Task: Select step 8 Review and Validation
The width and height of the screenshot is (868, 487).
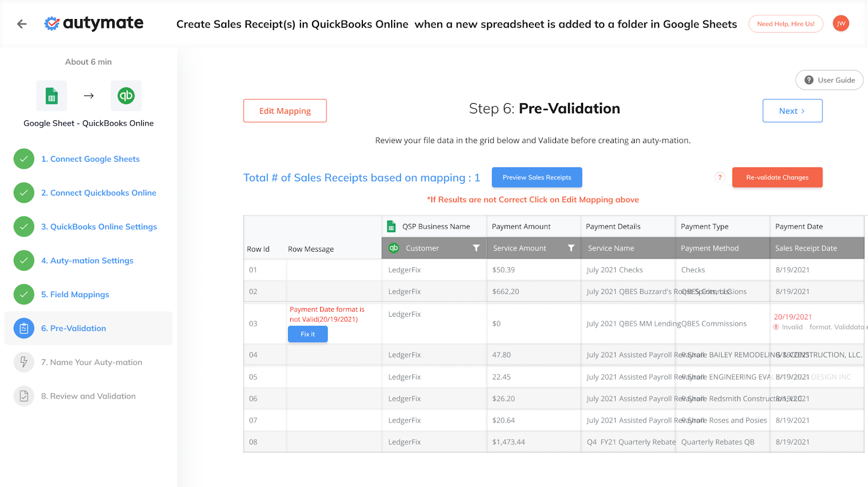Action: (x=88, y=396)
